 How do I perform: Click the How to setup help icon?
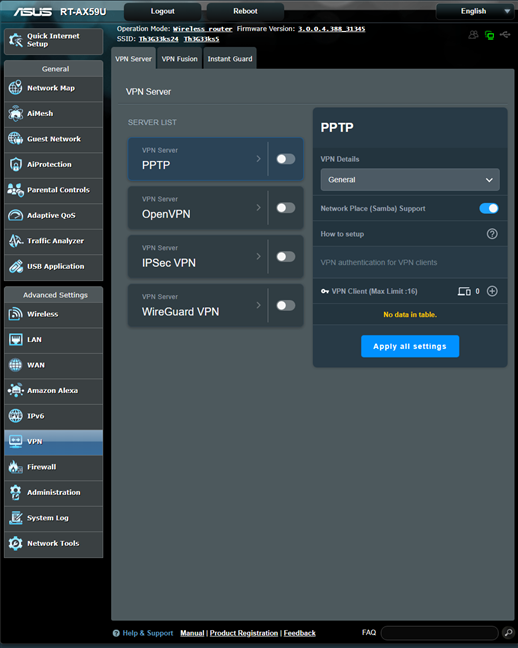492,234
